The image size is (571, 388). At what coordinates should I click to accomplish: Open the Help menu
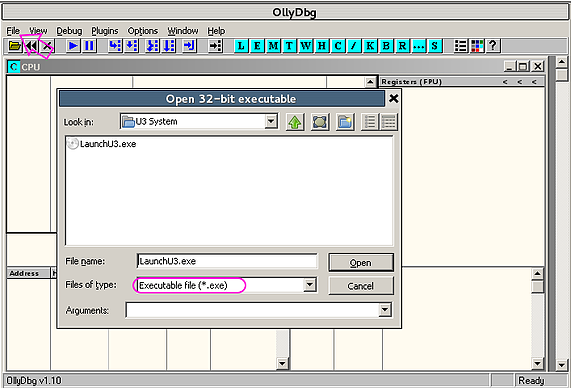point(216,31)
